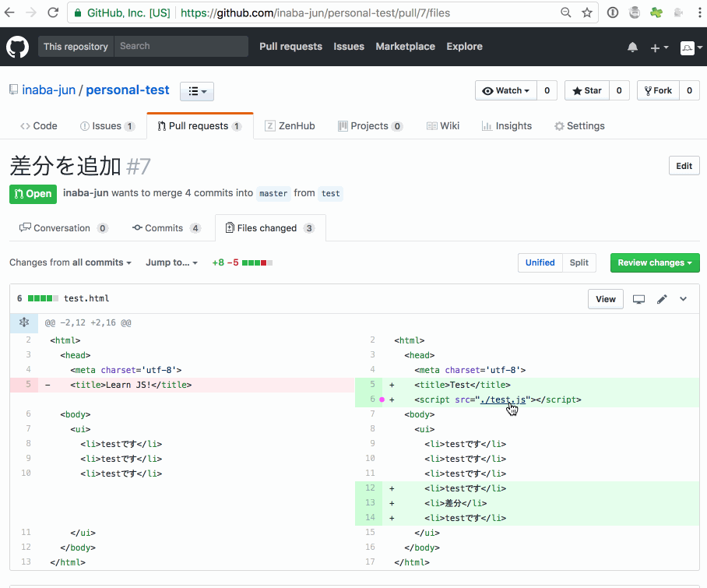Open the Projects tab
This screenshot has width=707, height=588.
tap(370, 126)
